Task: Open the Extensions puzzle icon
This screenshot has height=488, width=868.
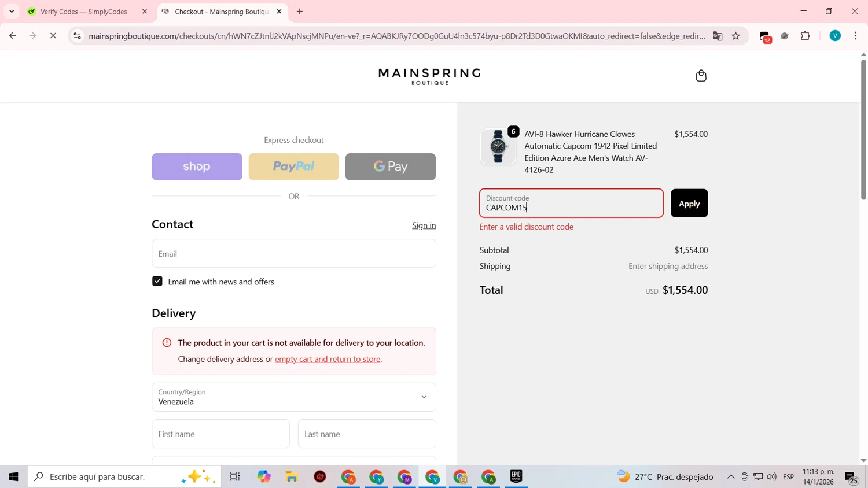Action: tap(806, 36)
